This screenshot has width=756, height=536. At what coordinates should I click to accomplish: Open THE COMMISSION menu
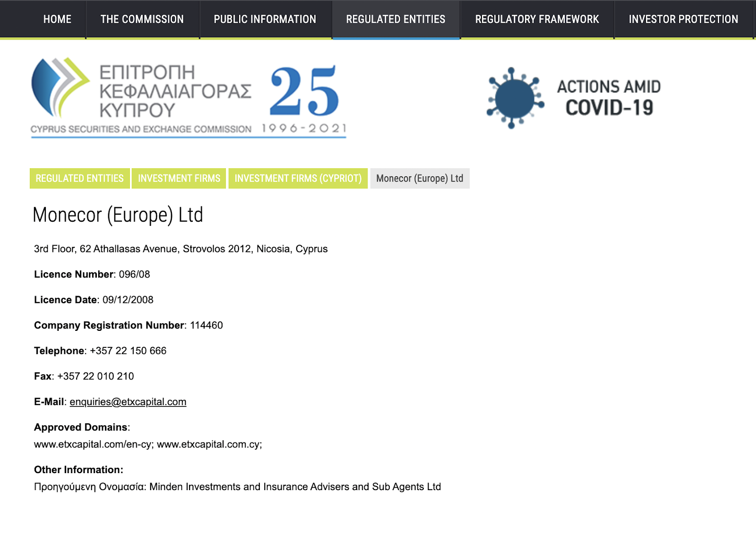[x=142, y=19]
